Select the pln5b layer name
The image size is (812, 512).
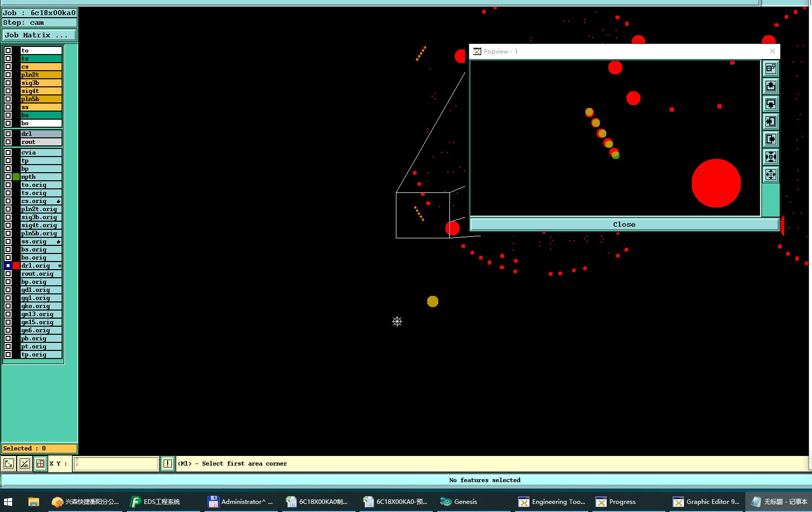pos(41,99)
